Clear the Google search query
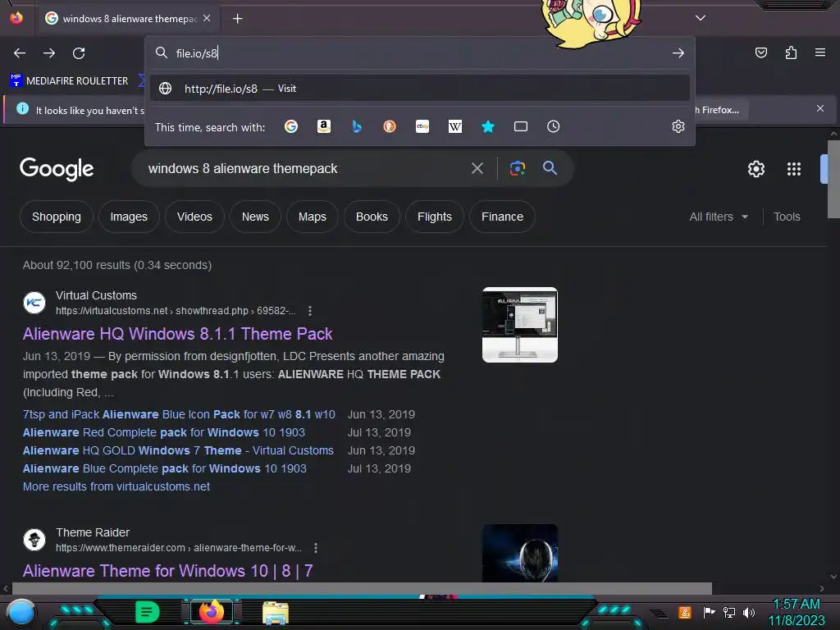 click(x=477, y=169)
